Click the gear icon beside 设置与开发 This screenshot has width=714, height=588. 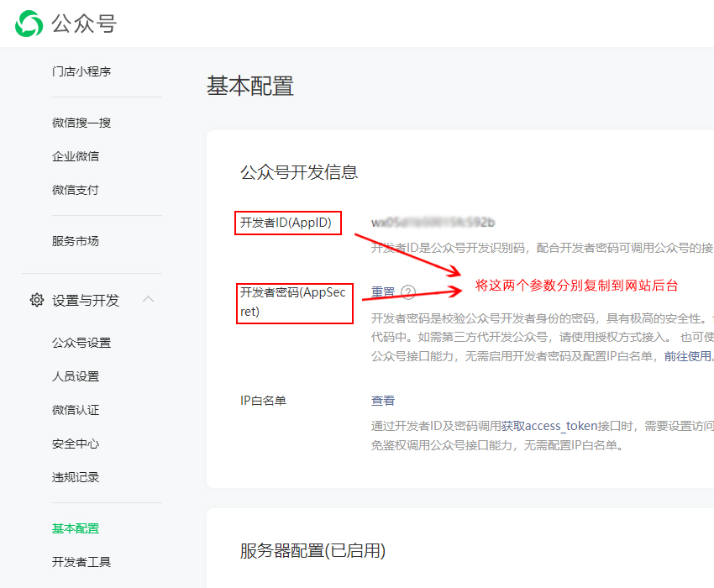click(x=36, y=300)
